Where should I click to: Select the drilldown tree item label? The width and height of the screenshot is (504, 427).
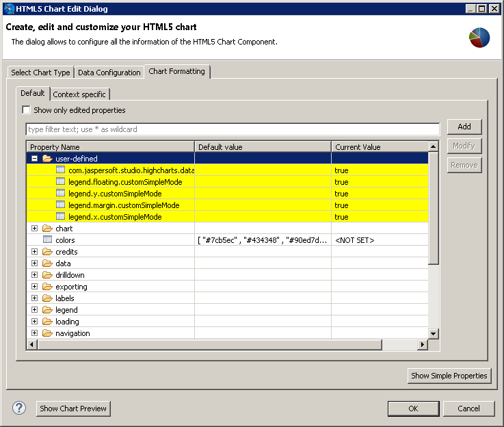pyautogui.click(x=70, y=275)
